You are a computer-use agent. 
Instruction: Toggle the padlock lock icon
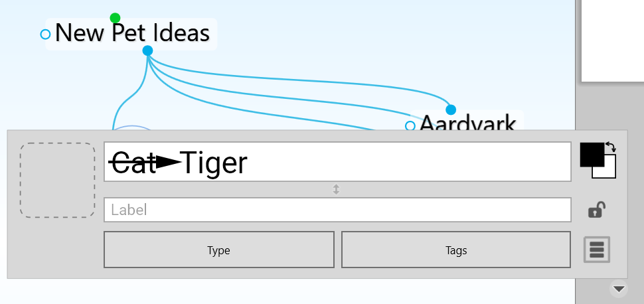(596, 210)
